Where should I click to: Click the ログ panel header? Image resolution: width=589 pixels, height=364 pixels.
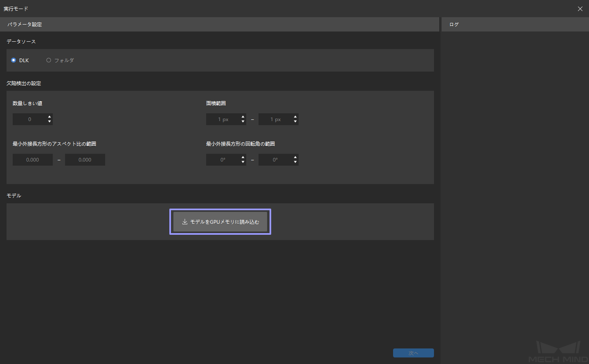[x=515, y=25]
